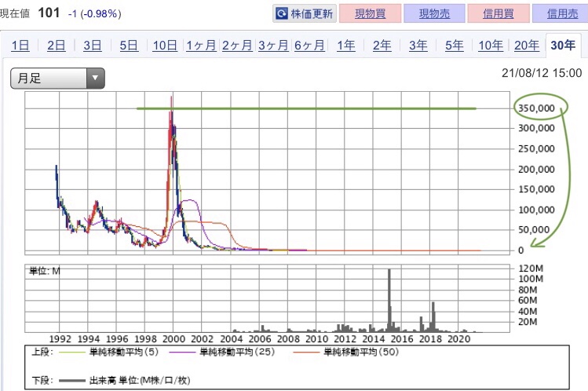Image resolution: width=588 pixels, height=391 pixels.
Task: Select the 2日 period tab
Action: point(57,46)
